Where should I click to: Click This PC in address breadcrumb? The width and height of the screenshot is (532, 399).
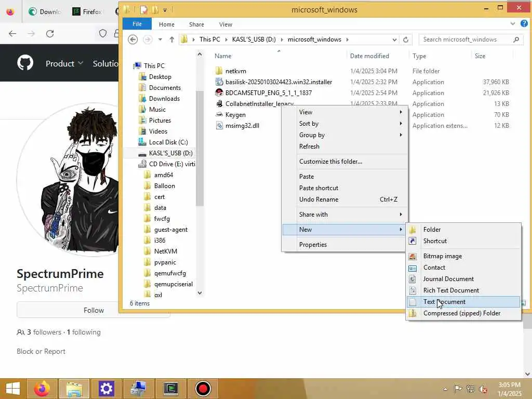(210, 39)
